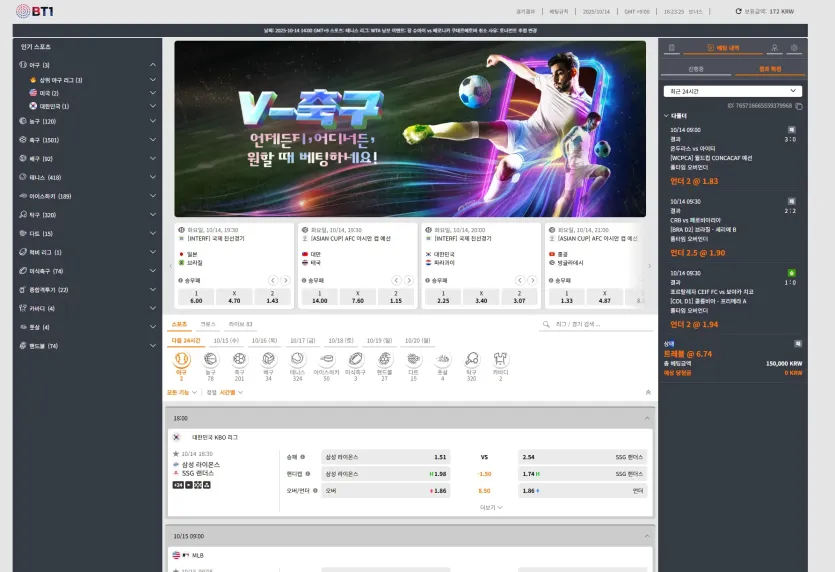Select the 10/16 date tab
This screenshot has height=572, width=835.
tap(264, 340)
